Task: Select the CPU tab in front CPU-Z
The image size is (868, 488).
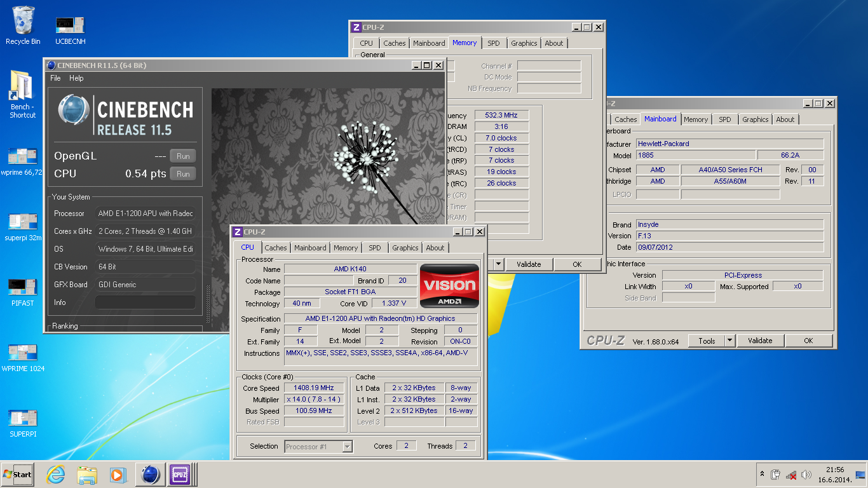Action: pos(248,248)
